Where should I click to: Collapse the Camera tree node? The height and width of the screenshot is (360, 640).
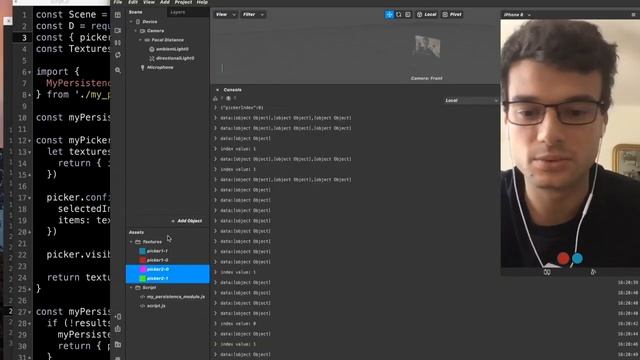[136, 31]
